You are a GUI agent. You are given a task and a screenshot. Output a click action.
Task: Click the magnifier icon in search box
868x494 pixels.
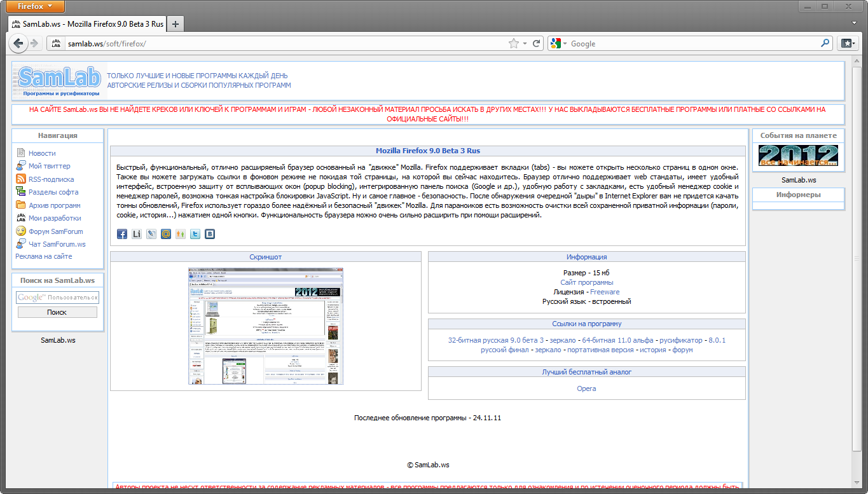pos(825,43)
